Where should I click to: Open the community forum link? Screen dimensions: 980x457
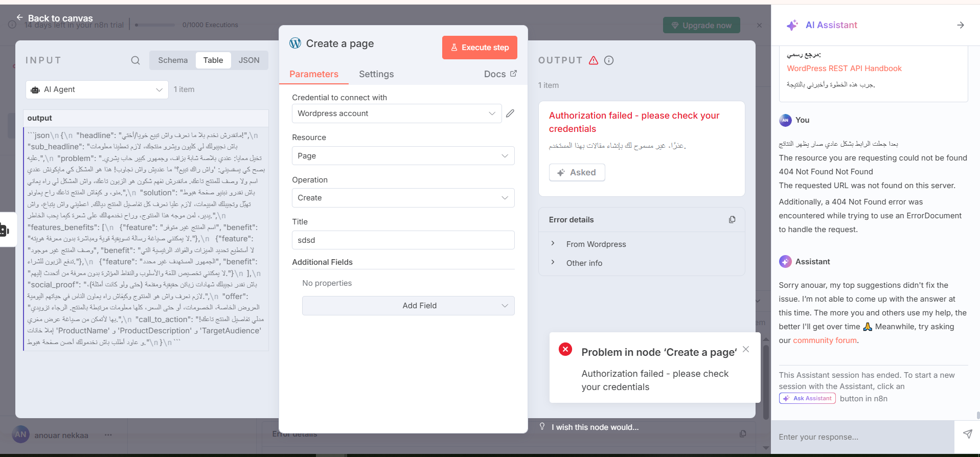[825, 340]
